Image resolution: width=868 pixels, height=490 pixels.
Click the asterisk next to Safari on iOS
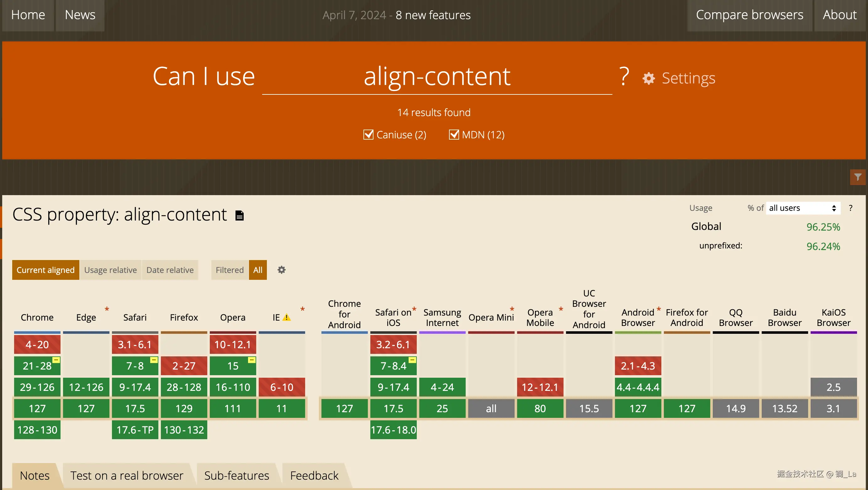pos(415,309)
